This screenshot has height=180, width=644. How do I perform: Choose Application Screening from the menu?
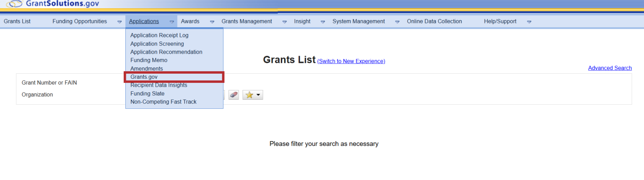157,44
